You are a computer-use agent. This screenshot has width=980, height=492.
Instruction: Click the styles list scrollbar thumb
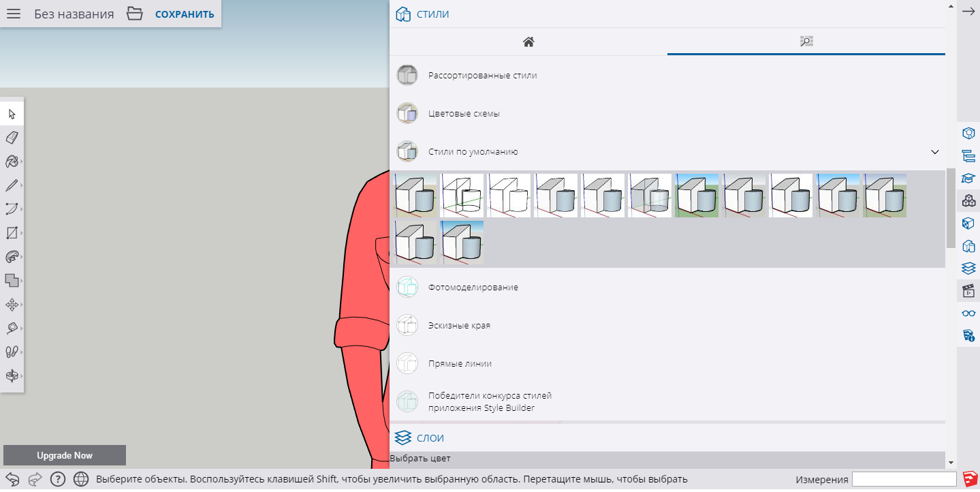coord(950,208)
